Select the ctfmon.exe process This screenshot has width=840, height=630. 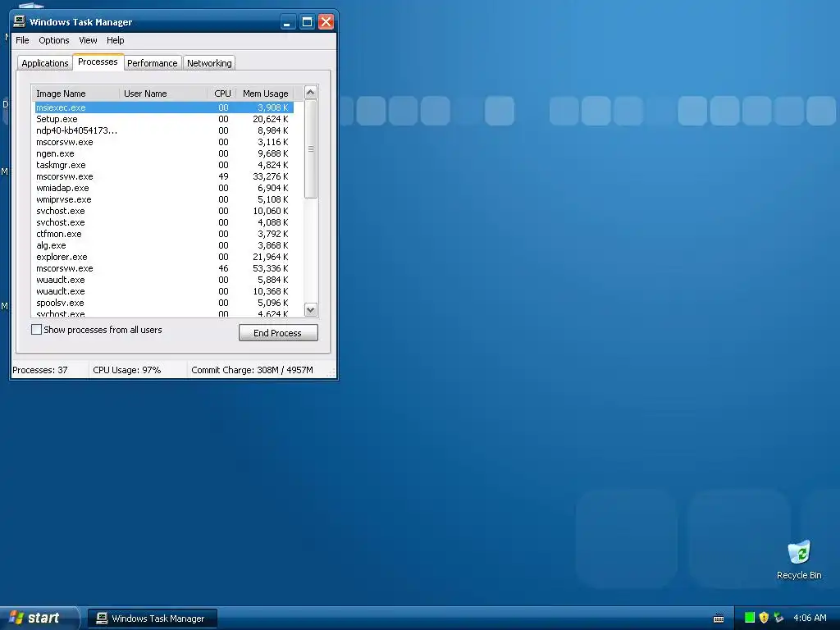[164, 234]
